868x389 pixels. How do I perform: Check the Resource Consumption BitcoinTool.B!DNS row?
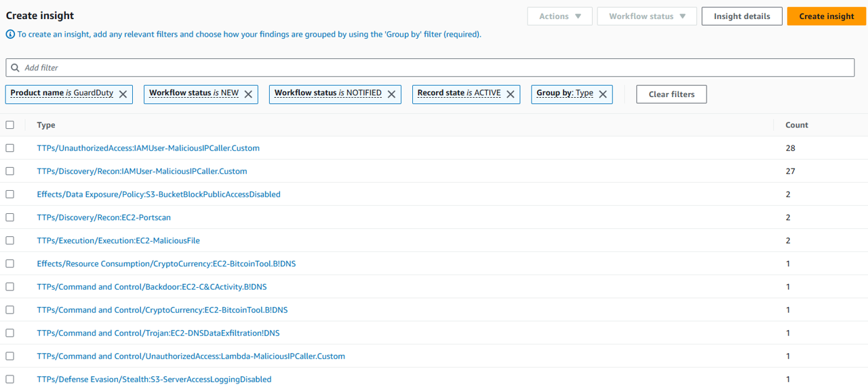(x=9, y=263)
